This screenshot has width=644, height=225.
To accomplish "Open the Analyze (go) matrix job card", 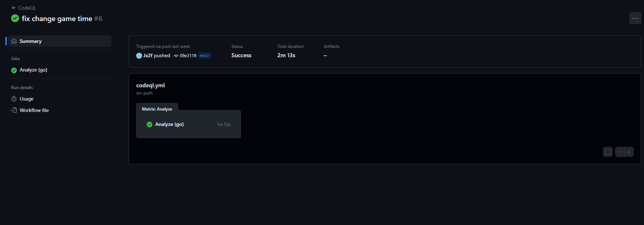I will (x=189, y=124).
